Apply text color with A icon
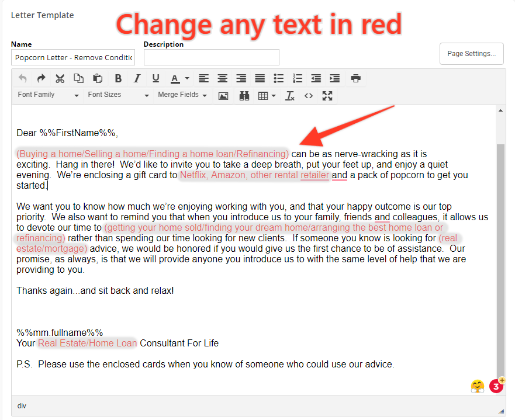The height and width of the screenshot is (420, 515). (175, 78)
